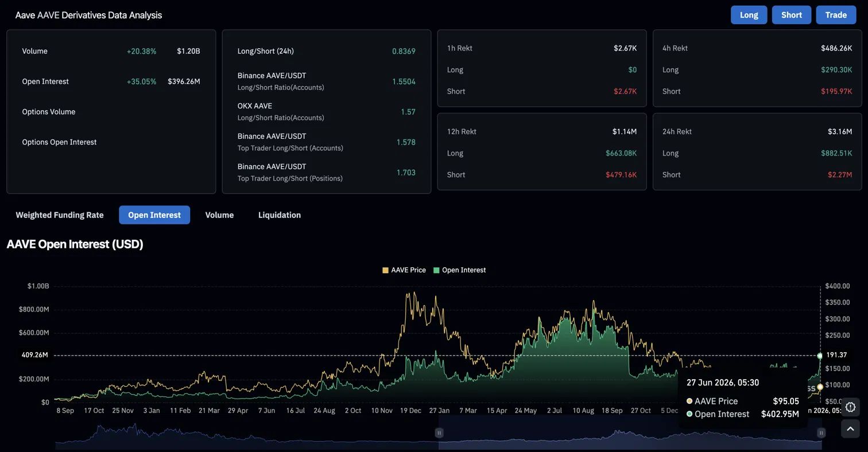
Task: Click the 409.26M crosshair axis label
Action: 35,355
